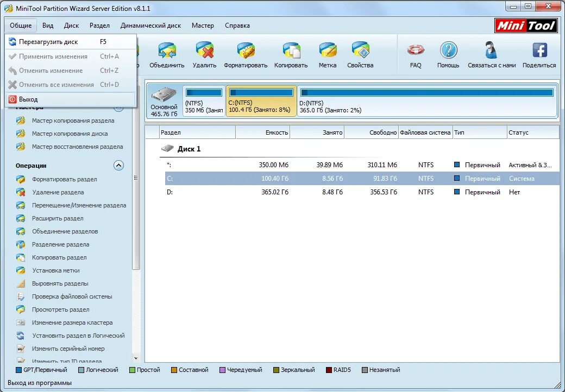Screen dimensions: 565x392
Task: Select Просмотреть раздел operation
Action: [60, 309]
